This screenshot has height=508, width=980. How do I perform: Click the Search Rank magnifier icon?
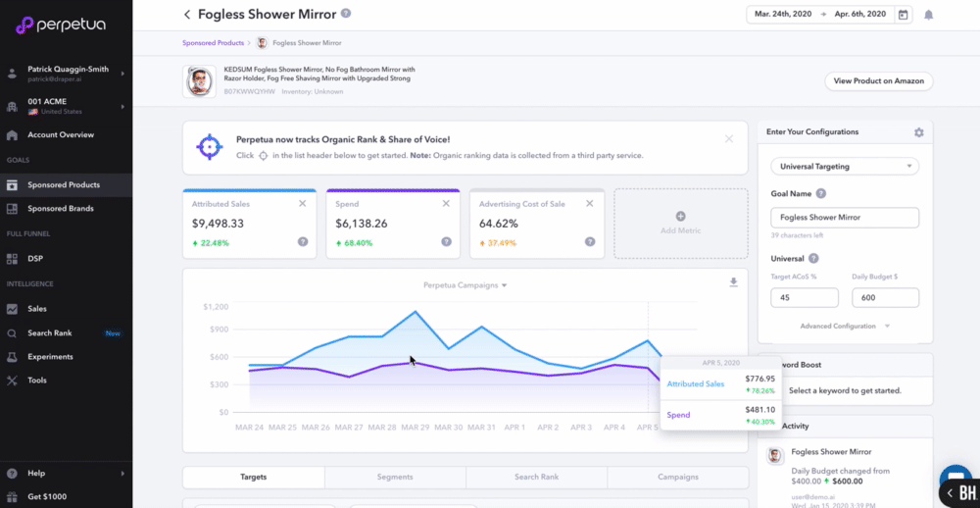[x=12, y=333]
